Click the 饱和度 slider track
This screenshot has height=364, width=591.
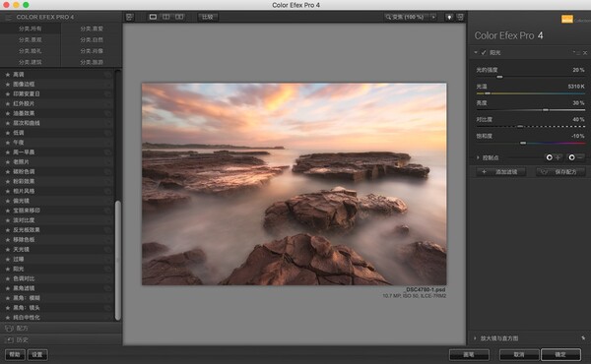(x=530, y=143)
